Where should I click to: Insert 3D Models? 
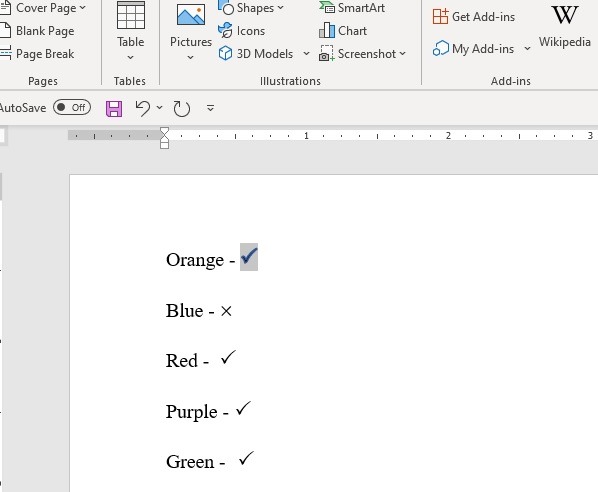point(256,54)
